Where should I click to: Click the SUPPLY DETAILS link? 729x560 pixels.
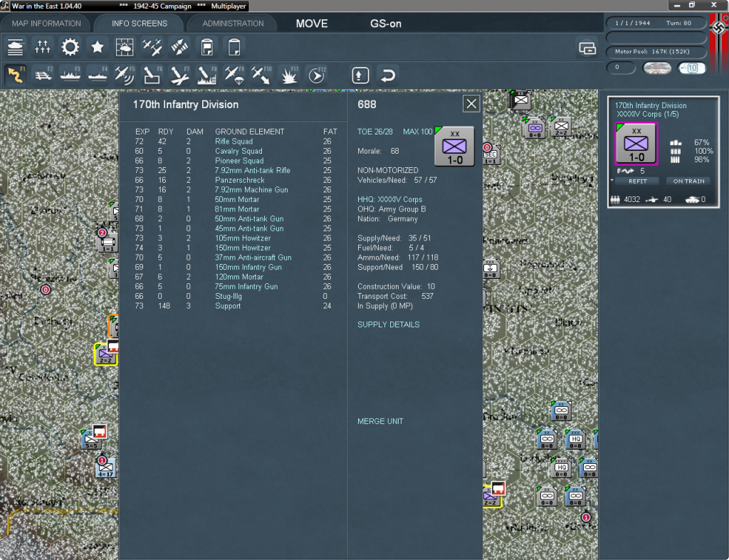click(388, 324)
